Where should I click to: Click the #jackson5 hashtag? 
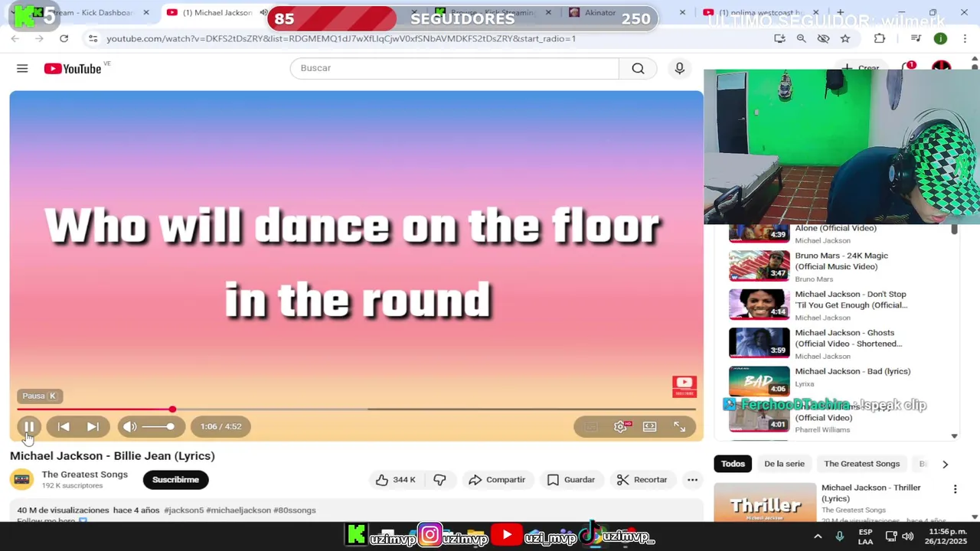[183, 510]
